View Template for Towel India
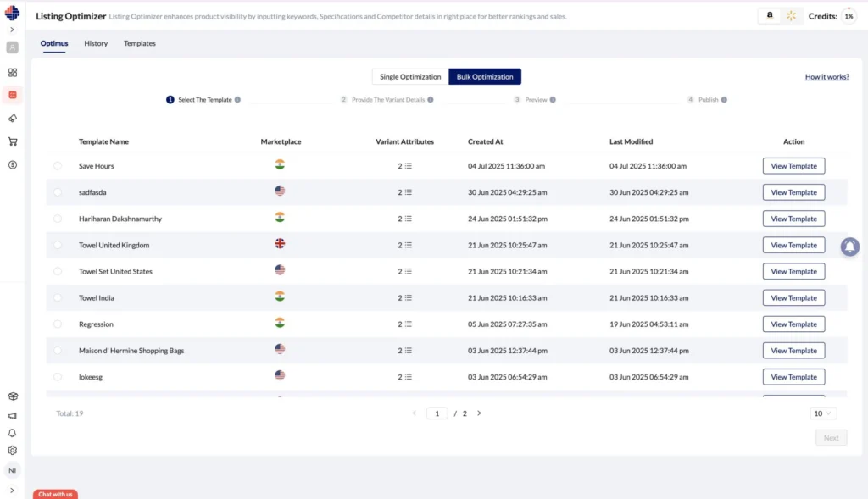Image resolution: width=868 pixels, height=499 pixels. (x=793, y=297)
